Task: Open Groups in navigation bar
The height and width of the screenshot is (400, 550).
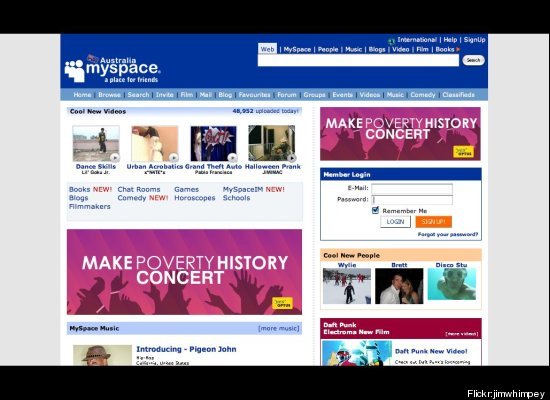Action: coord(314,95)
